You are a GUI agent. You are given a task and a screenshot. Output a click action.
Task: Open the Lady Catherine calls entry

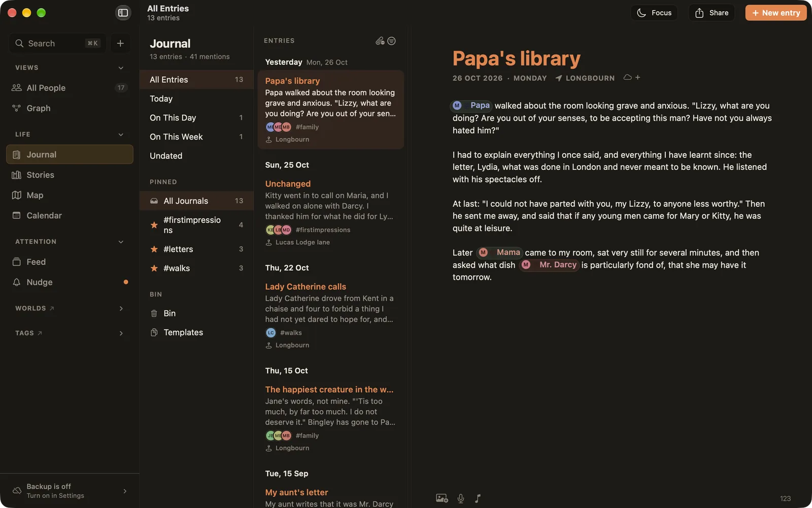pyautogui.click(x=330, y=315)
